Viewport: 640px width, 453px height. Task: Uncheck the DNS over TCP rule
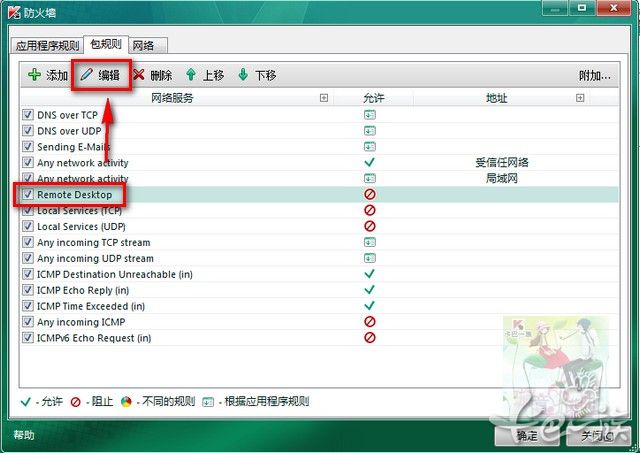click(28, 115)
